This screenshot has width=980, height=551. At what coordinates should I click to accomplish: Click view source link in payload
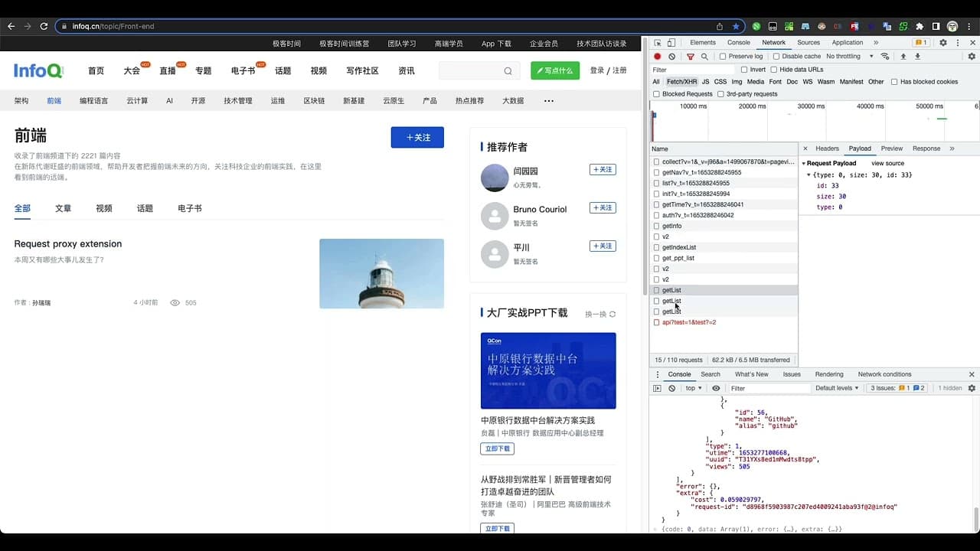[887, 164]
